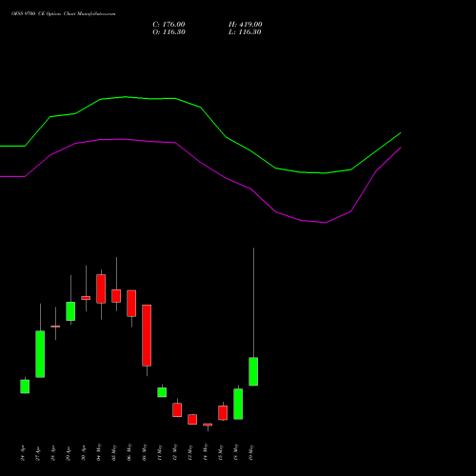Image resolution: width=476 pixels, height=476 pixels.
Task: Select the 04 May date label
Action: (99, 452)
